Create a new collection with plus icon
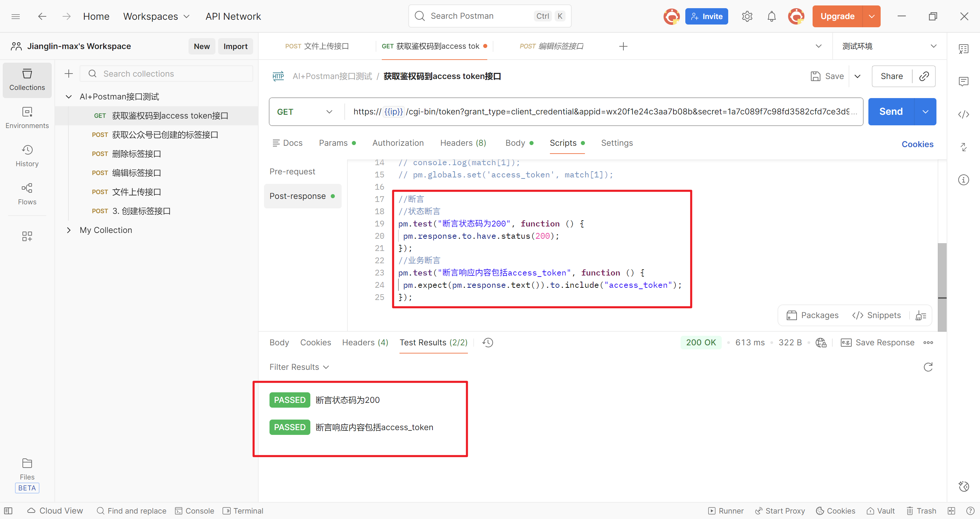 (x=69, y=74)
